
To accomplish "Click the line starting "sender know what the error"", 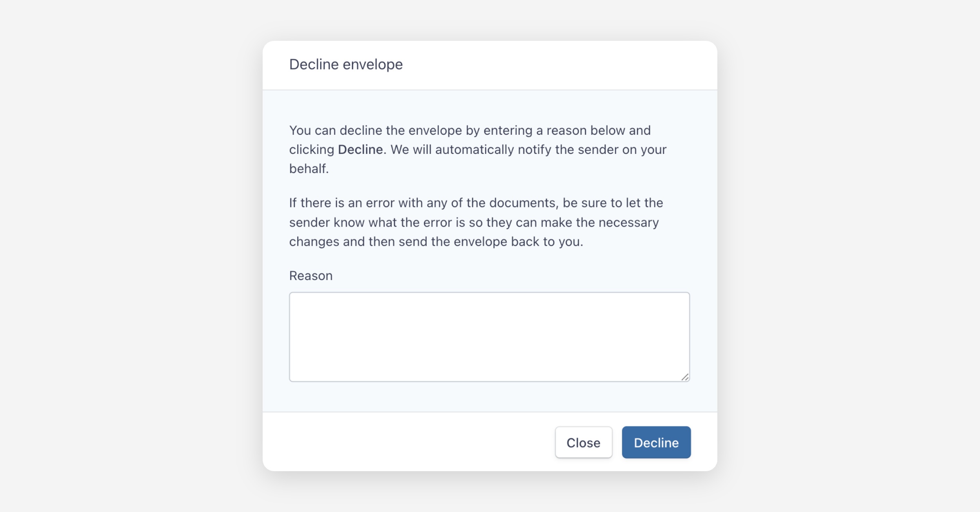I will click(x=474, y=223).
